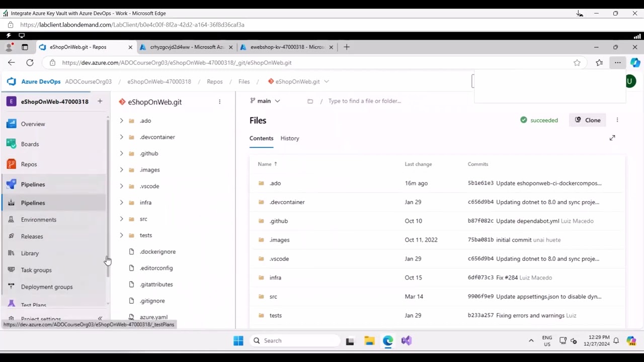Open Boards hub icon

click(x=11, y=144)
